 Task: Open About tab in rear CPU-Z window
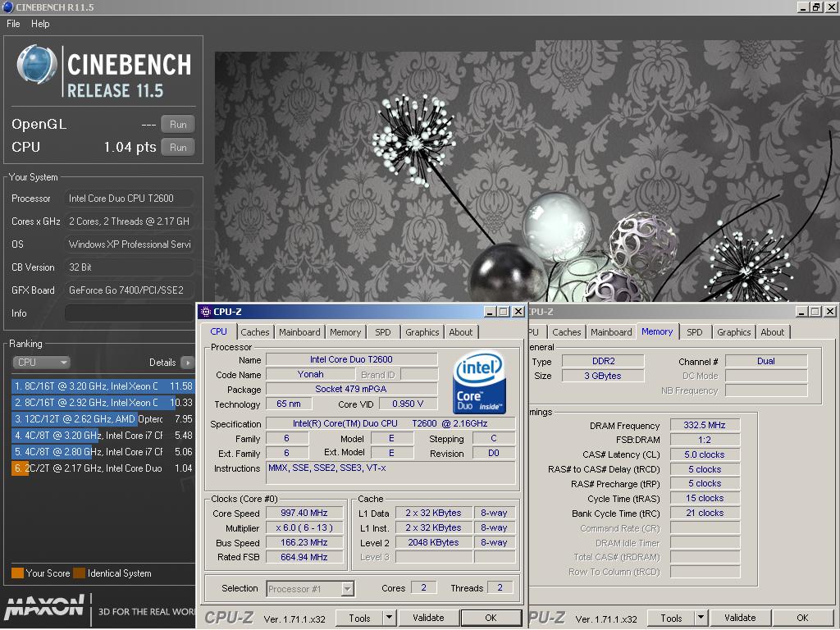(773, 332)
